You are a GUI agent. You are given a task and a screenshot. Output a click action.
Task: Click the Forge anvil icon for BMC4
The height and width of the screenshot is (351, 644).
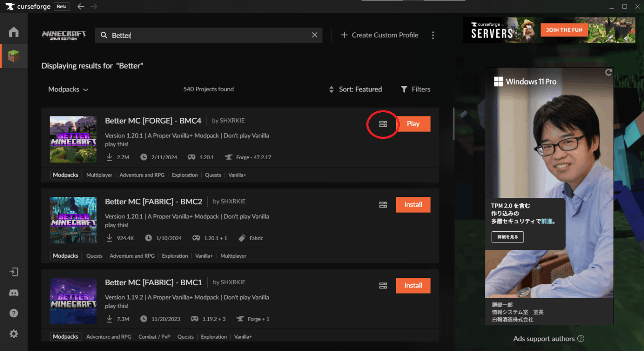coord(228,157)
